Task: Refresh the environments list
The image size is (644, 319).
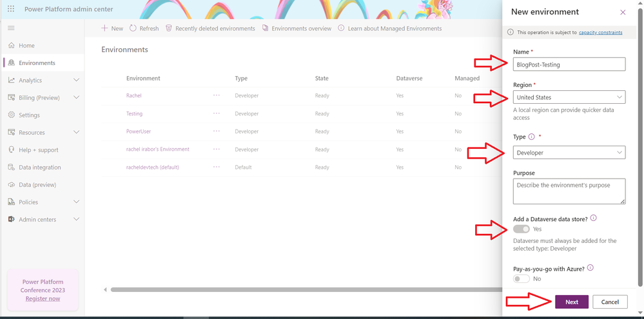Action: pos(144,28)
